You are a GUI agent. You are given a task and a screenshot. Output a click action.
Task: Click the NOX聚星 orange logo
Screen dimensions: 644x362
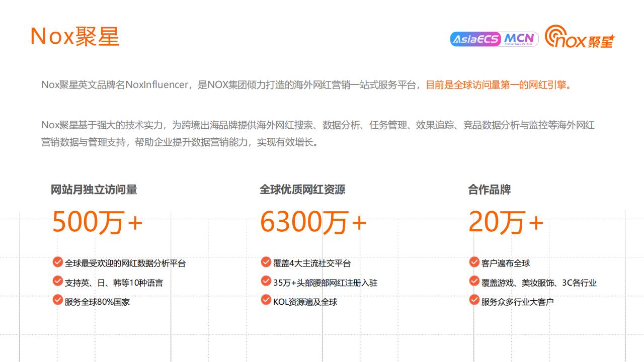[580, 37]
